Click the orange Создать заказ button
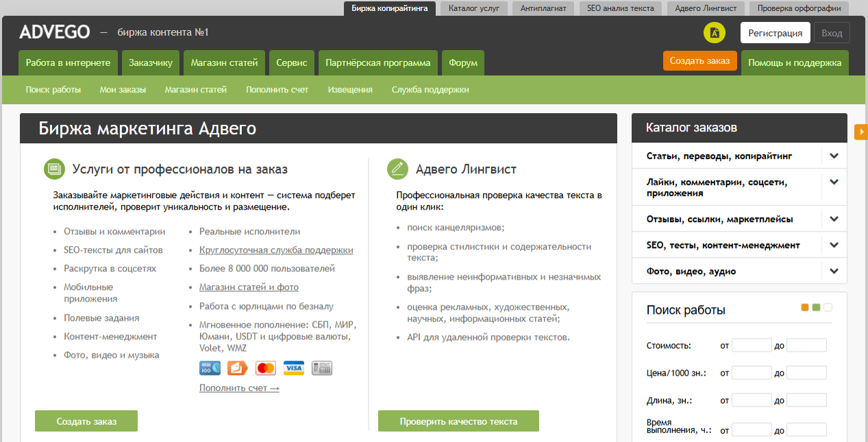Viewport: 868px width, 442px height. coord(699,61)
